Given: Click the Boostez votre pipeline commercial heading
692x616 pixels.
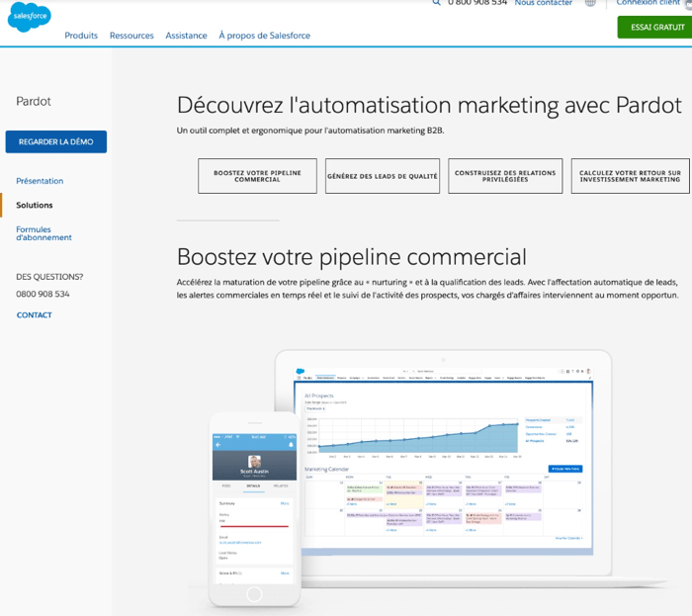Looking at the screenshot, I should pos(352,257).
